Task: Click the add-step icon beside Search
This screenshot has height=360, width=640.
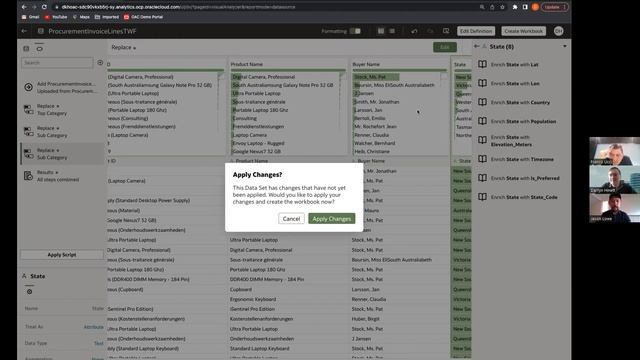Action: pos(100,63)
